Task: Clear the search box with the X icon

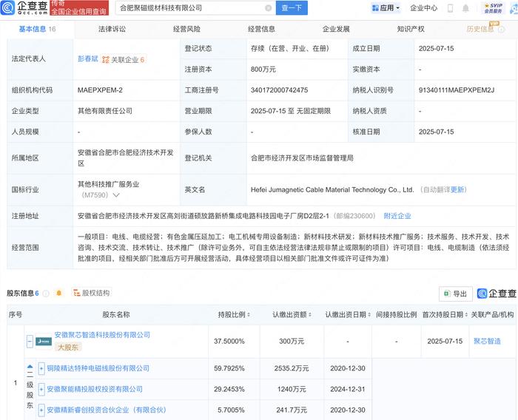Action: click(268, 8)
